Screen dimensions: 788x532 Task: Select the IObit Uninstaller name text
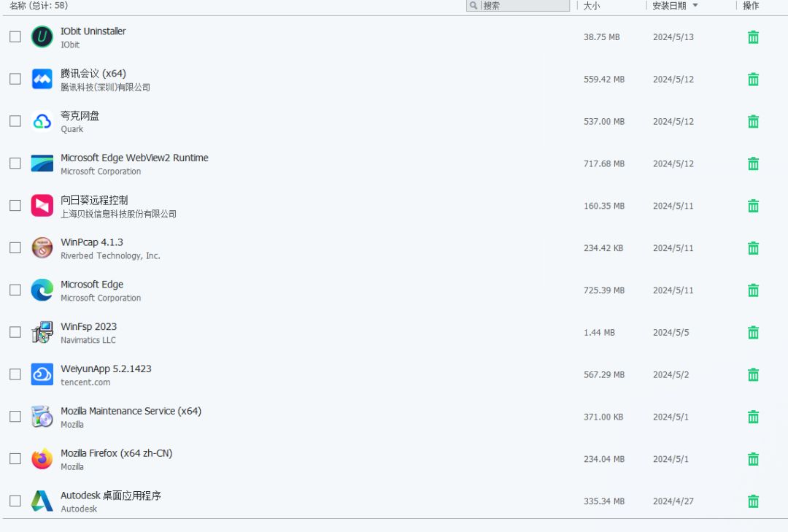click(93, 31)
